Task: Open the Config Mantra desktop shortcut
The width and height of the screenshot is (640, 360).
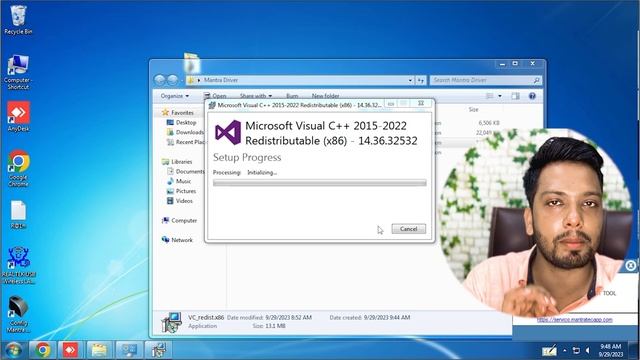Action: coord(18,314)
